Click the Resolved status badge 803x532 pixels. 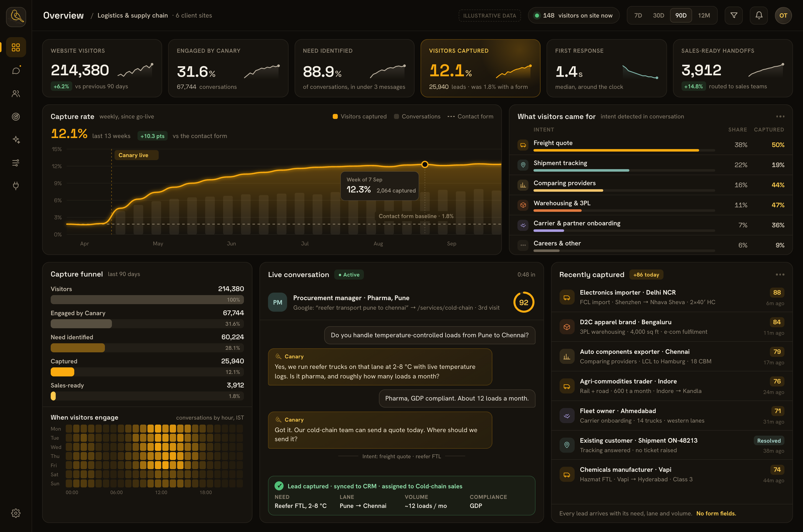click(769, 440)
